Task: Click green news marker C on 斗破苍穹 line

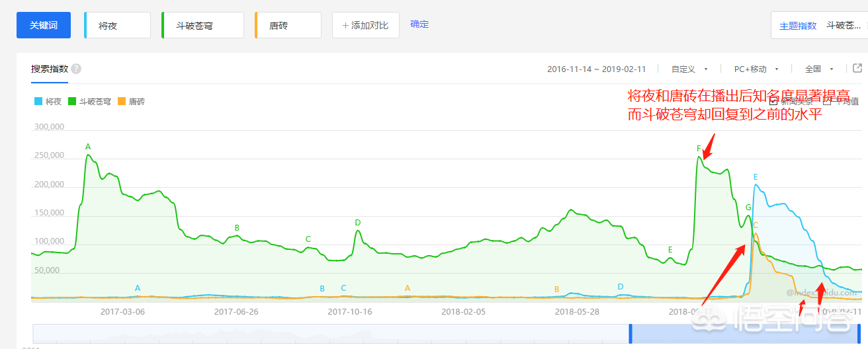Action: (308, 239)
